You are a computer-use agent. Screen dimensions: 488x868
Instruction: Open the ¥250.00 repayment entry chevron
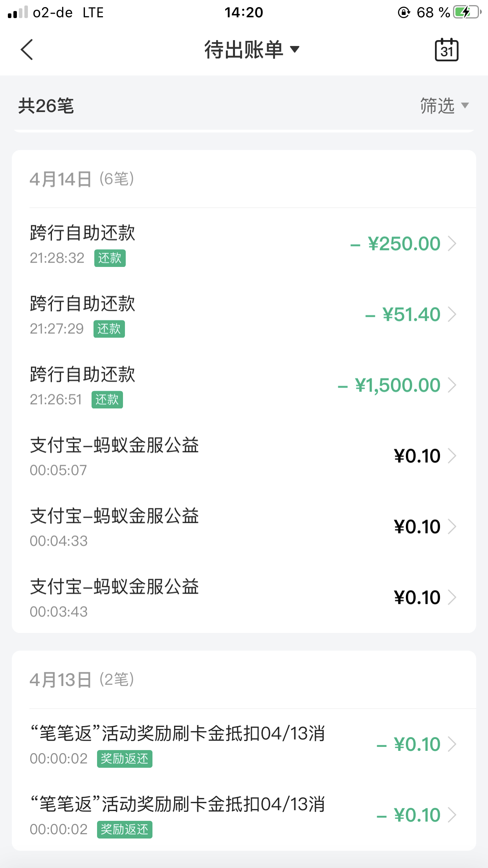(452, 244)
